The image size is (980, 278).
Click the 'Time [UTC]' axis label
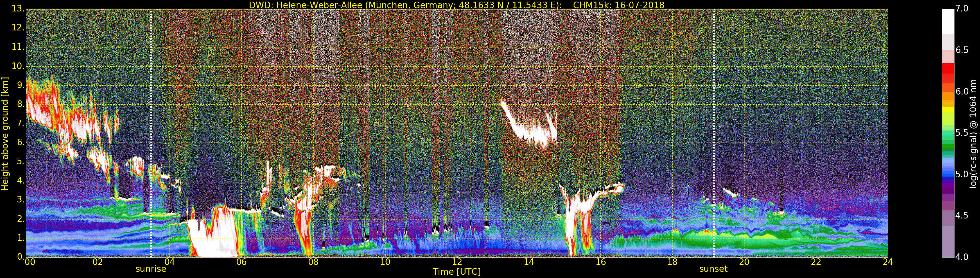(x=457, y=272)
